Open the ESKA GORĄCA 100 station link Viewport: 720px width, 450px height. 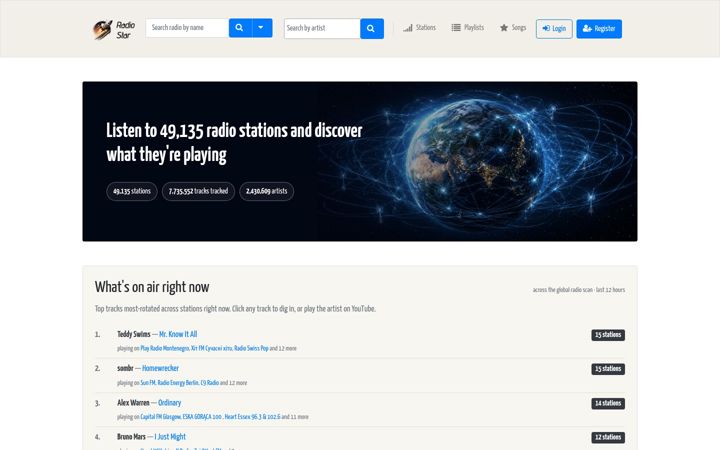coord(202,417)
